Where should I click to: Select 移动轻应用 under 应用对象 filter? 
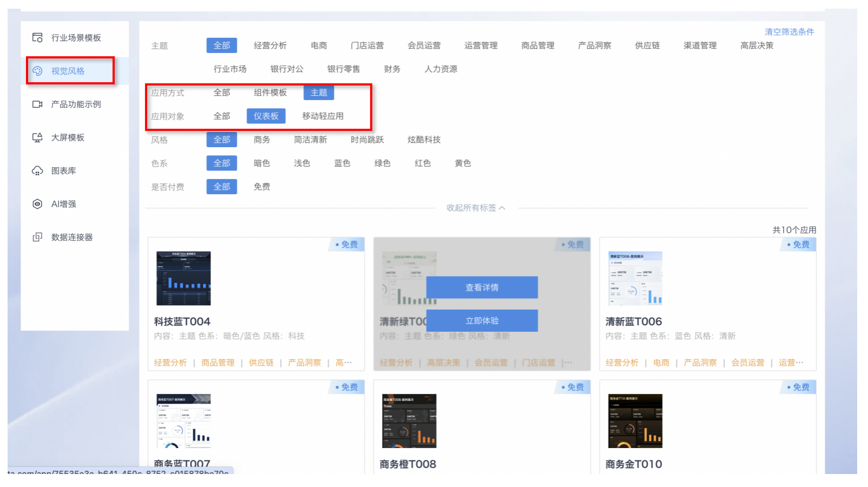coord(323,116)
